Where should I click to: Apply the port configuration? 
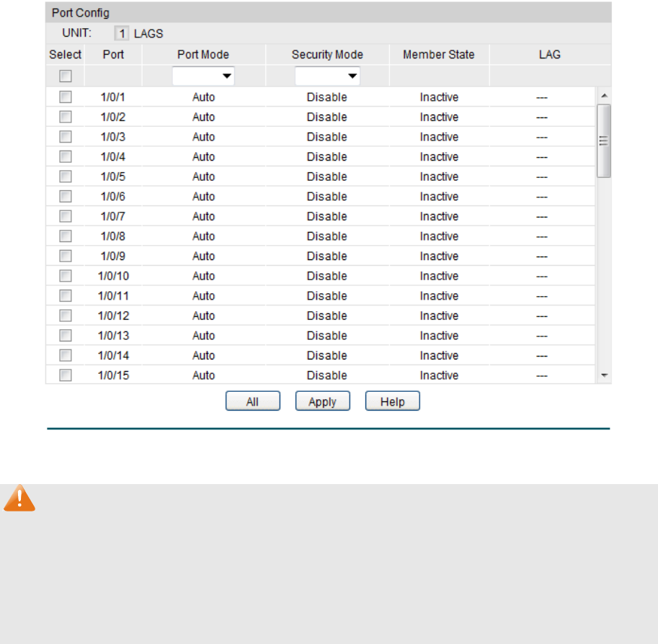[323, 401]
